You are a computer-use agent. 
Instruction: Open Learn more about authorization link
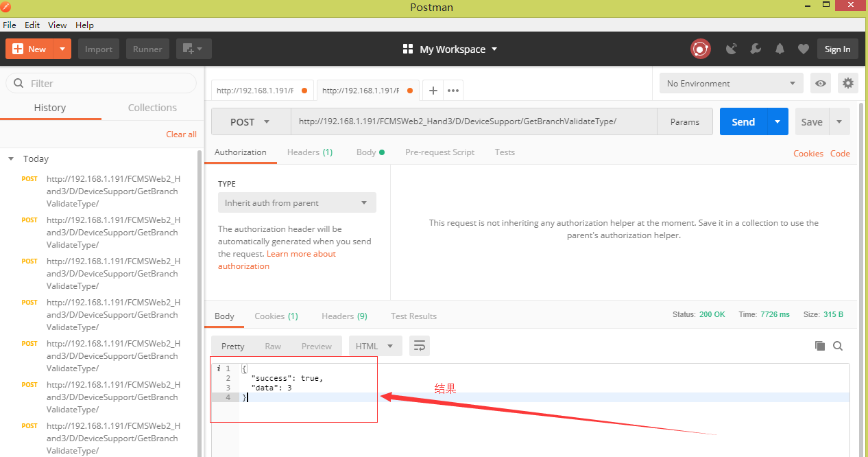point(277,260)
